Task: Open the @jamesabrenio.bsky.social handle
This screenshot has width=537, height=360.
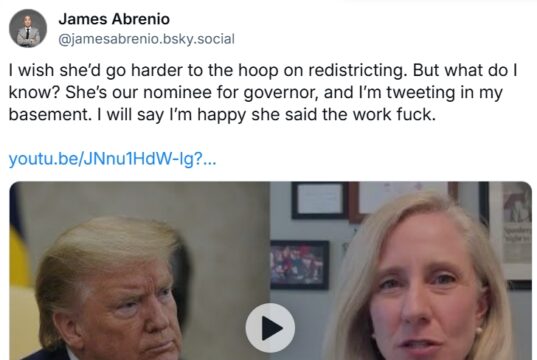Action: pos(147,39)
